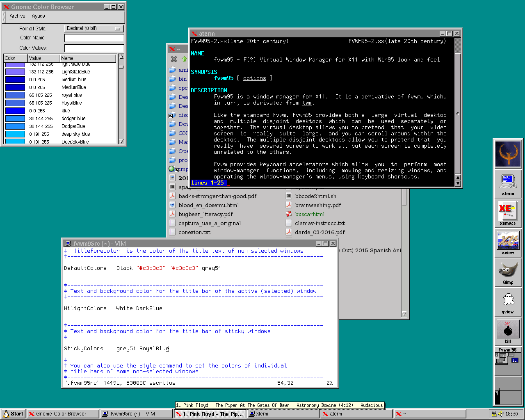Viewport: 525px width, 420px height.
Task: Launch Gimp from the side panel
Action: click(x=508, y=272)
